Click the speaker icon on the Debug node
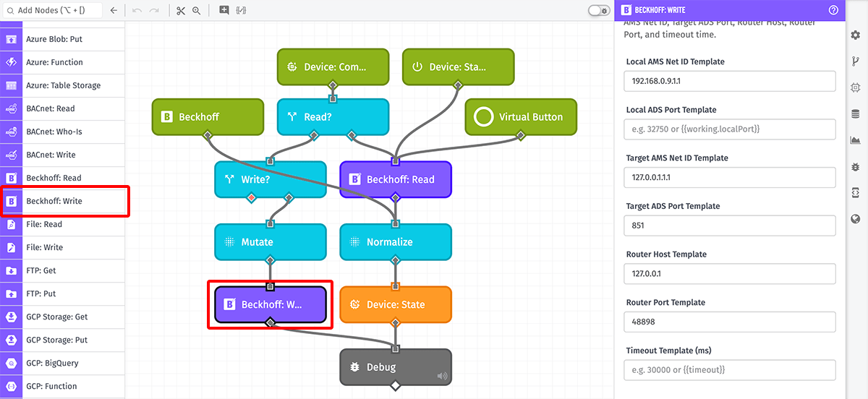868x399 pixels. [442, 376]
